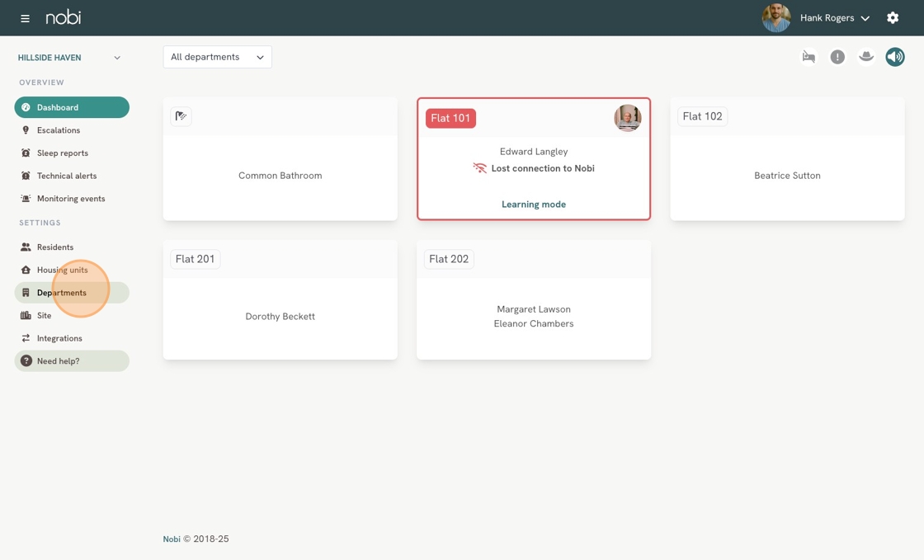This screenshot has width=924, height=560.
Task: Open settings gear icon in header
Action: (x=893, y=17)
